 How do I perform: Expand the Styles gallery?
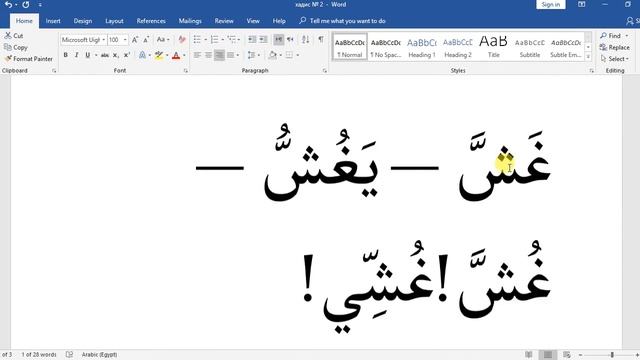pyautogui.click(x=588, y=58)
